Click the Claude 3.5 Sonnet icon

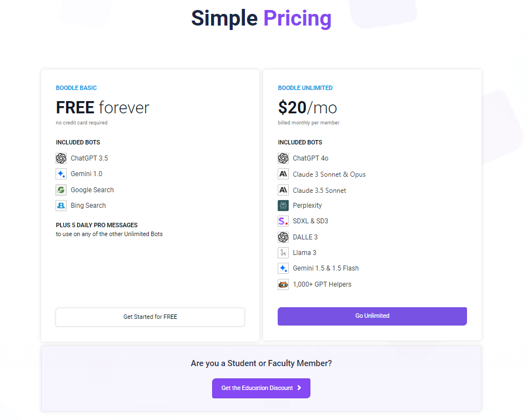[283, 191]
